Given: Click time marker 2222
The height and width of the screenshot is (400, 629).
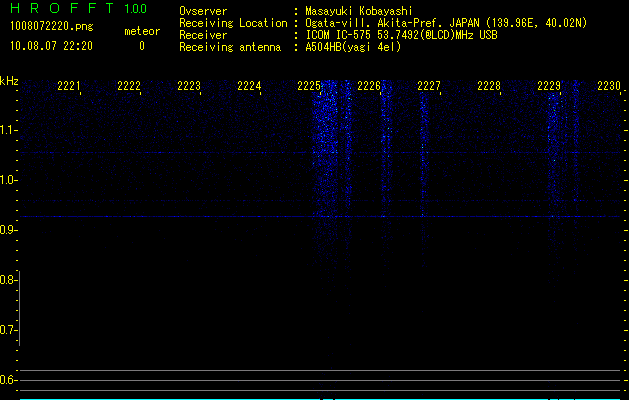Looking at the screenshot, I should (129, 85).
